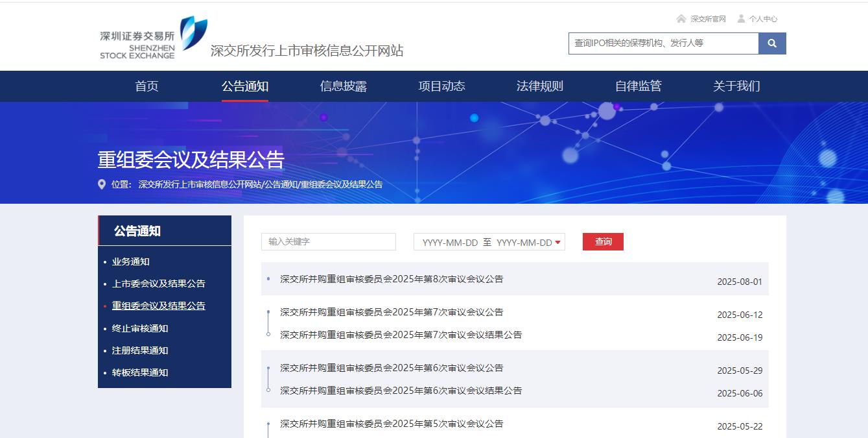The height and width of the screenshot is (438, 868).
Task: Click the 公告通知 sidebar header
Action: [x=165, y=230]
